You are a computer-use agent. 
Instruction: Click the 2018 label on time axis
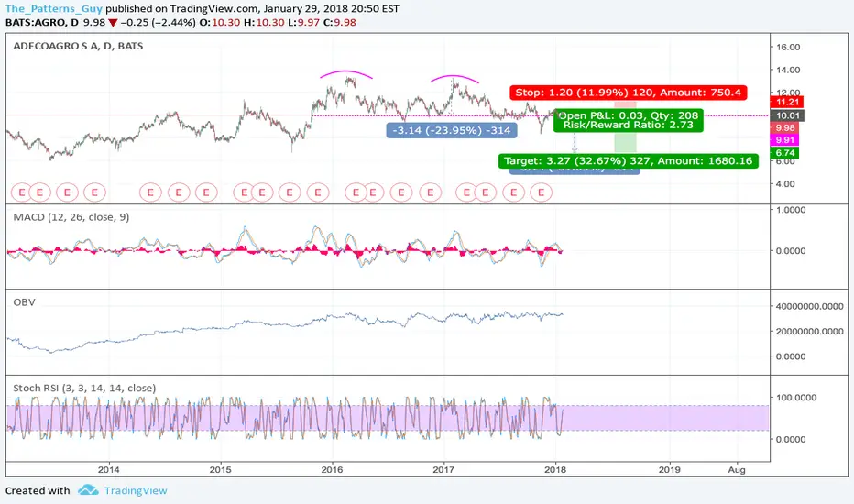point(555,470)
